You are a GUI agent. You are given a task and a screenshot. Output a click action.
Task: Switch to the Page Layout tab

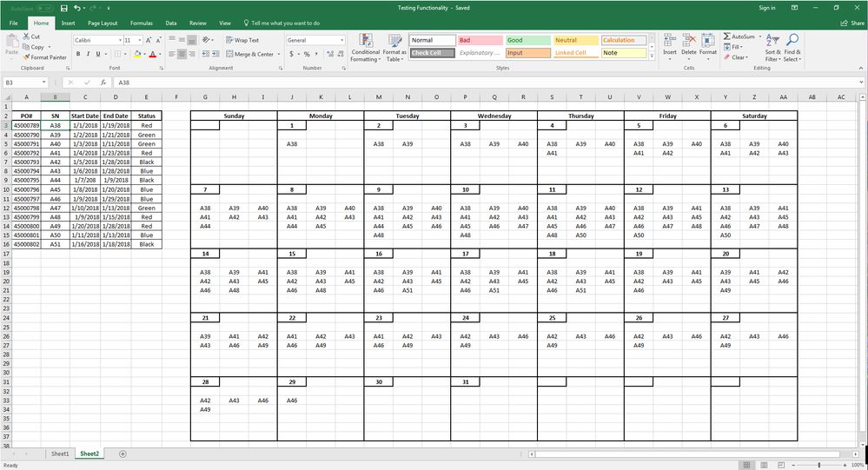coord(103,23)
